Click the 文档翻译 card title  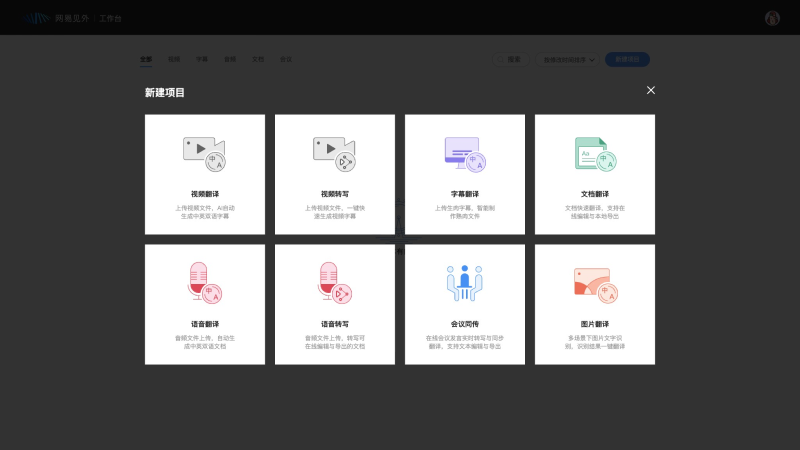pyautogui.click(x=595, y=194)
